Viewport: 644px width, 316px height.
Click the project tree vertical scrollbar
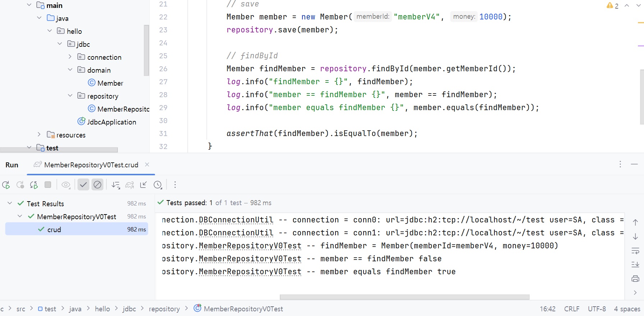(x=146, y=50)
